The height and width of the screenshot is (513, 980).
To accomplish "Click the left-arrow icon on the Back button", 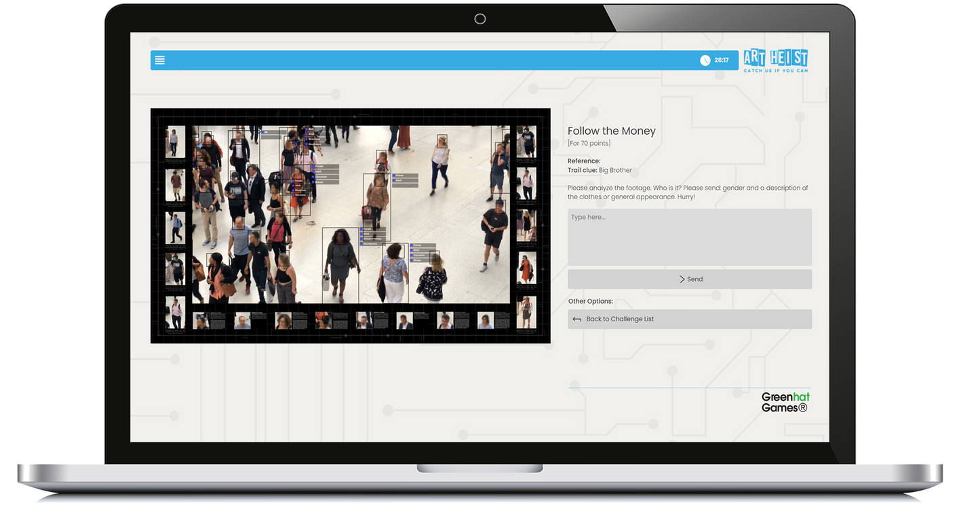I will [577, 319].
